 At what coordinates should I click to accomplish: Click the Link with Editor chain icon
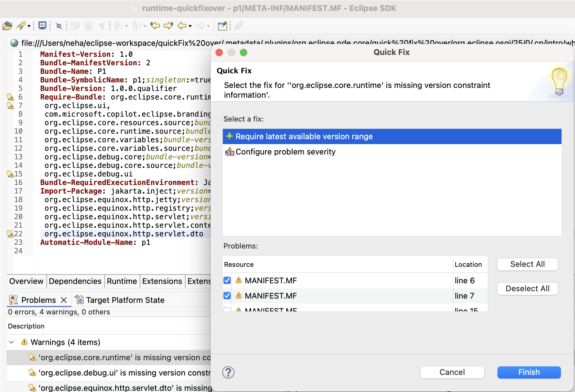coord(239,26)
